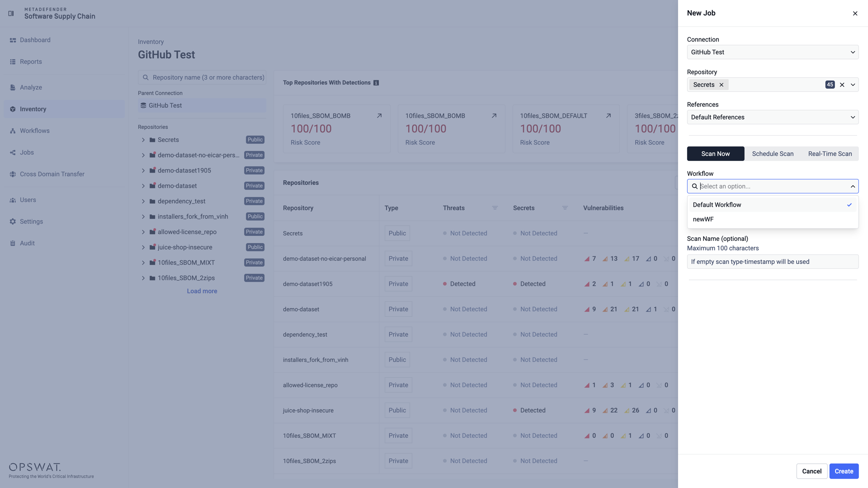
Task: Click the Audit clipboard icon
Action: click(x=13, y=244)
